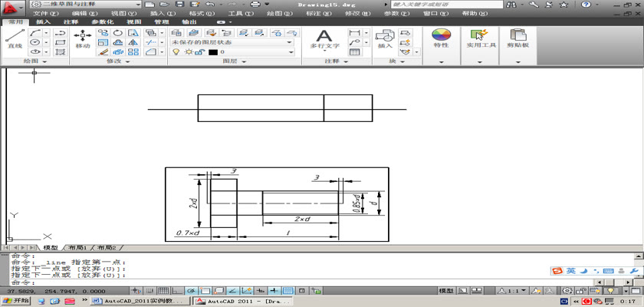The image size is (644, 307).
Task: Open the 编辑 menu
Action: pos(85,13)
